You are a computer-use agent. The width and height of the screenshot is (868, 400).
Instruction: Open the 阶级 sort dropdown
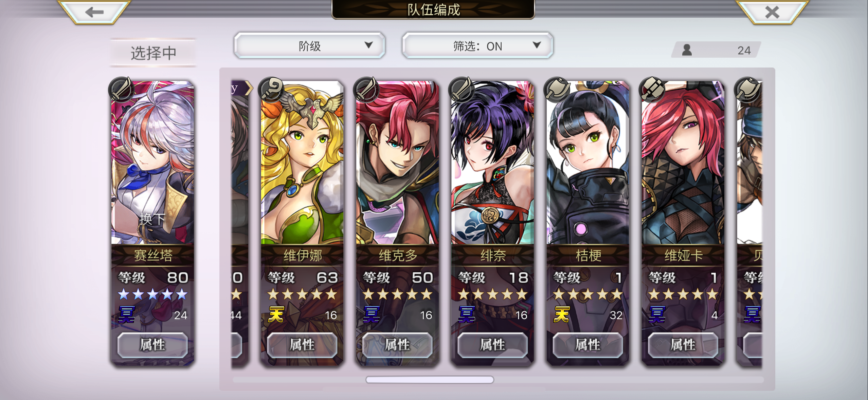(309, 46)
